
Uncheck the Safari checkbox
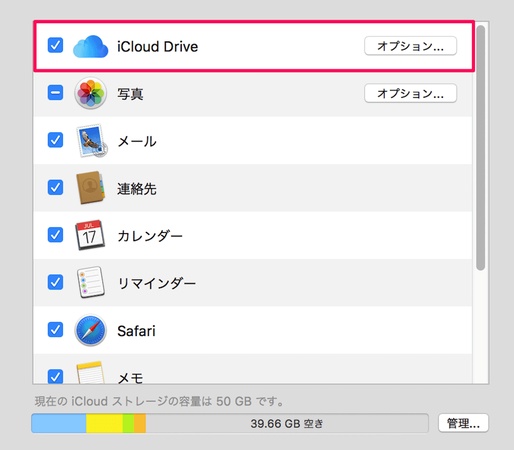[x=55, y=330]
